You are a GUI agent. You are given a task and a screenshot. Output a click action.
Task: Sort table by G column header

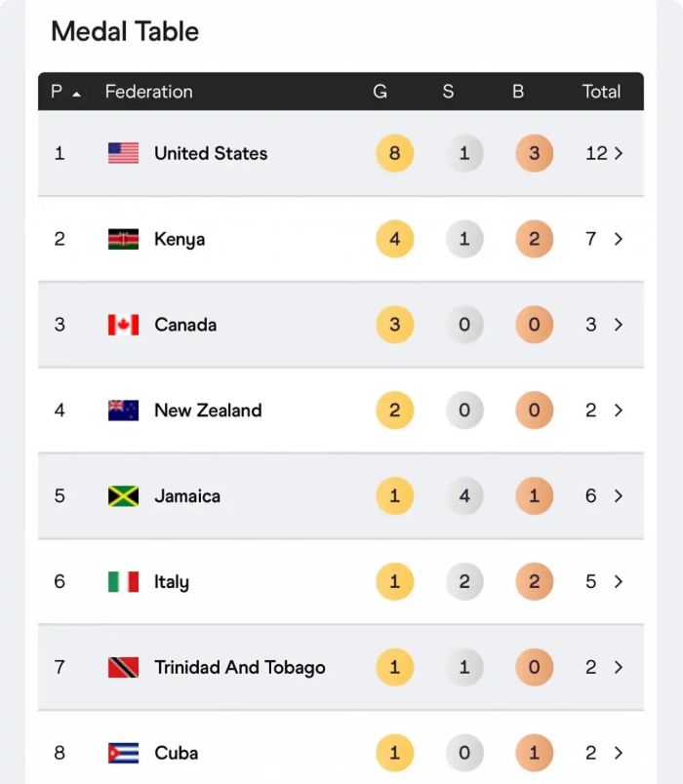click(381, 92)
